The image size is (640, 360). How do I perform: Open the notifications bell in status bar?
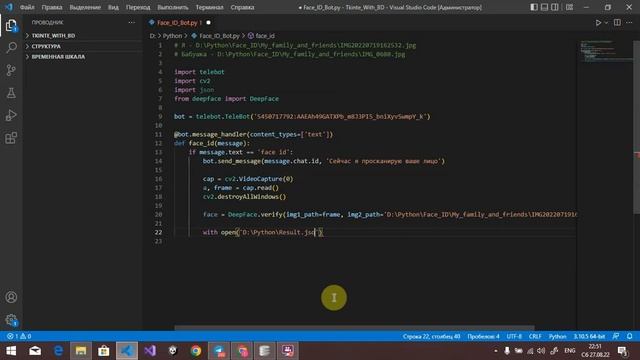tap(629, 336)
